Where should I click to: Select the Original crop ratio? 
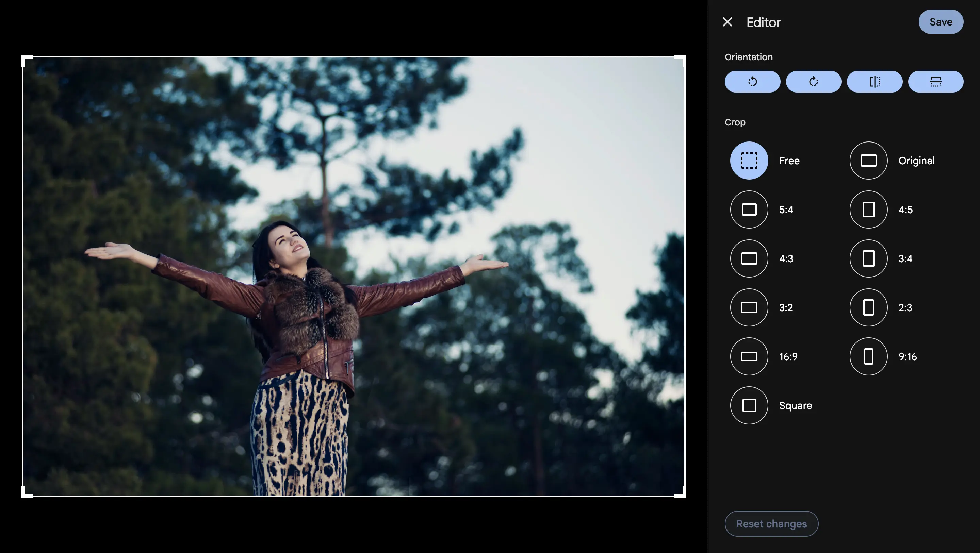click(x=868, y=161)
